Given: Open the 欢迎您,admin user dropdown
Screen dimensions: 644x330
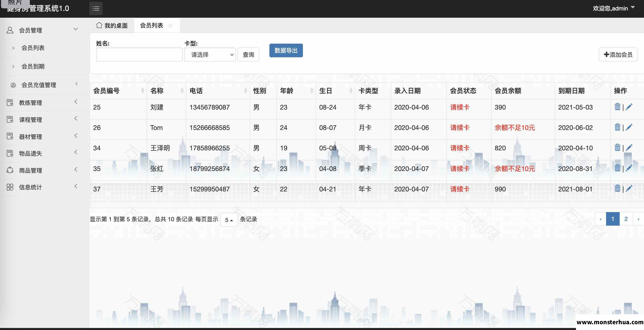Looking at the screenshot, I should [x=614, y=8].
